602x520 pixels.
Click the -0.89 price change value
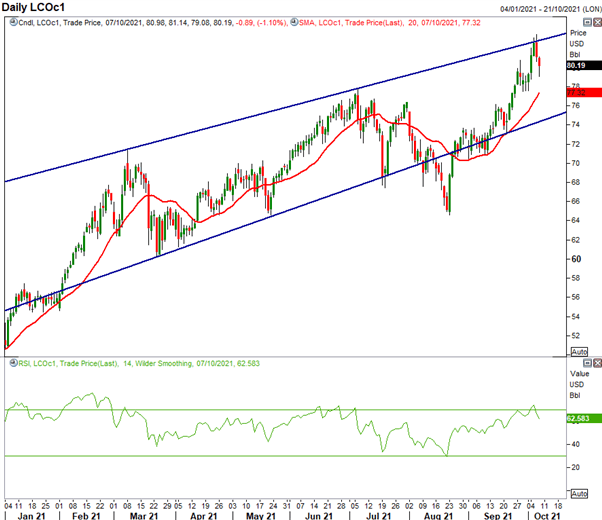245,23
